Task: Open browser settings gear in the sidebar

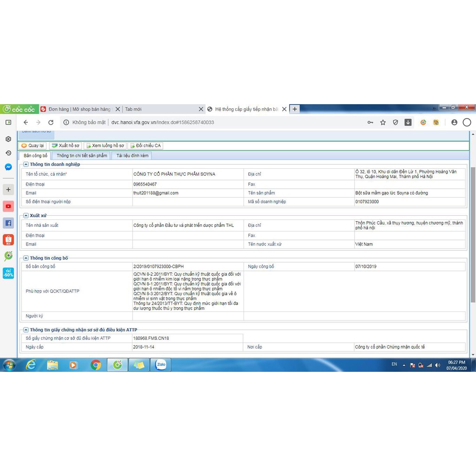Action: tap(8, 139)
